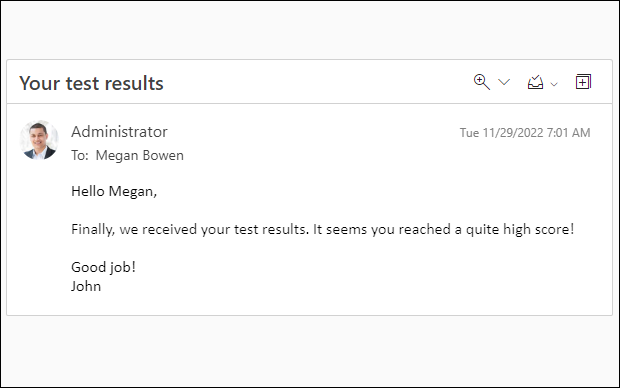
Task: Click the 'Your test results' subject heading
Action: tap(91, 83)
